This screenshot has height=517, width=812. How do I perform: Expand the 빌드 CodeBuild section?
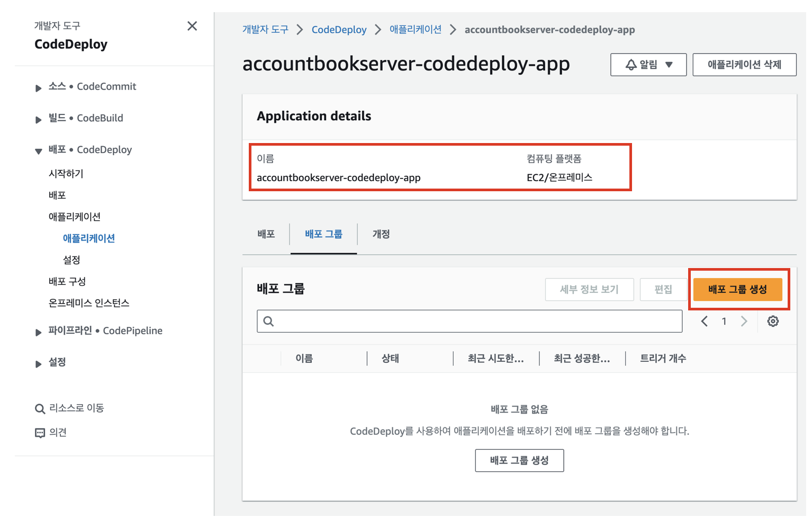tap(38, 120)
